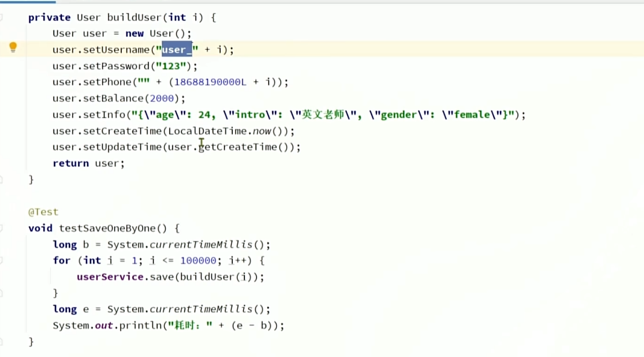Click the getCreateTime method call

click(238, 147)
